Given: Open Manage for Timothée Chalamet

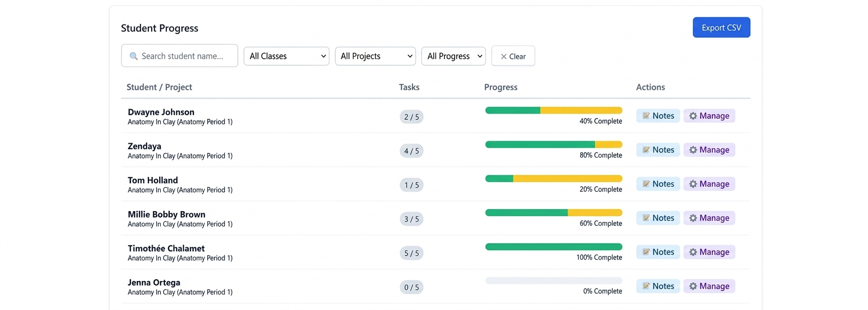Looking at the screenshot, I should (x=709, y=252).
